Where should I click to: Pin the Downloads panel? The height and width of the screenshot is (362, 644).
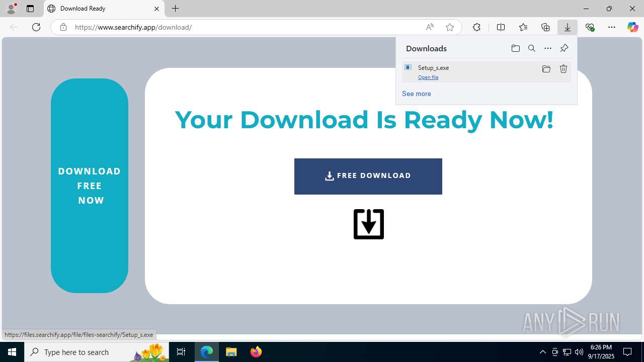click(x=564, y=48)
